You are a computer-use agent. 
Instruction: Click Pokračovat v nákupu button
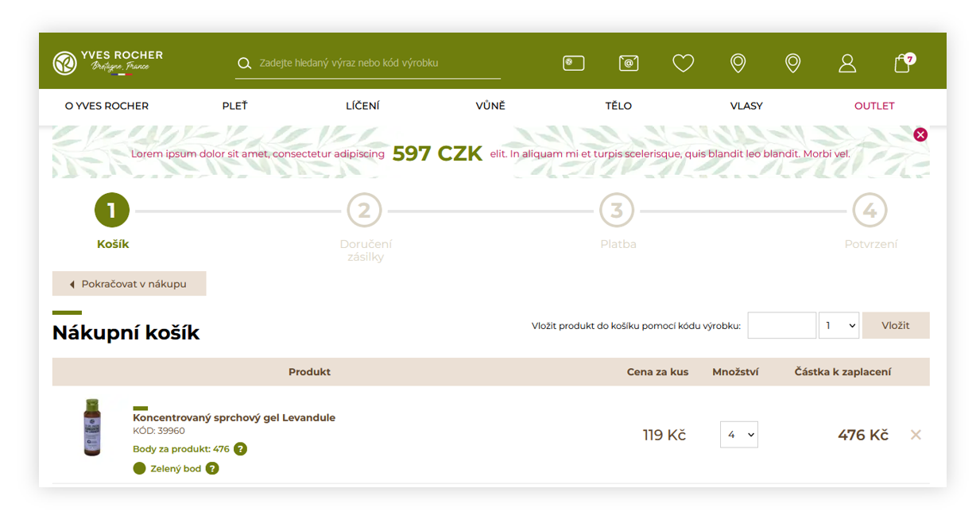pyautogui.click(x=129, y=284)
